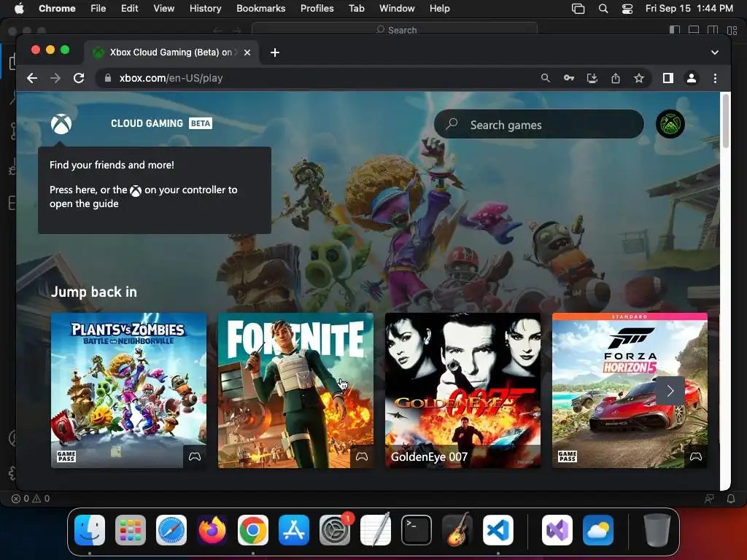Image resolution: width=747 pixels, height=560 pixels.
Task: Click the magnifier icon in Search games
Action: (x=452, y=124)
